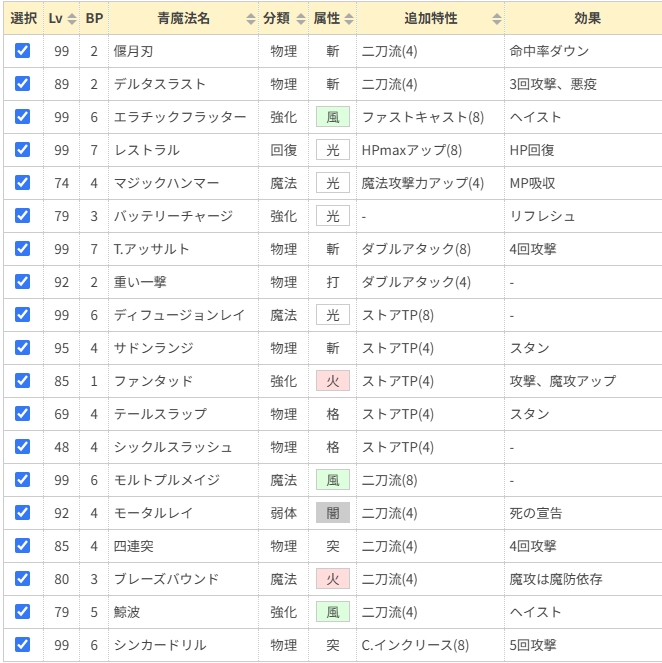Click the gray 闇 badge for モータルレイ
Image resolution: width=662 pixels, height=663 pixels.
332,513
